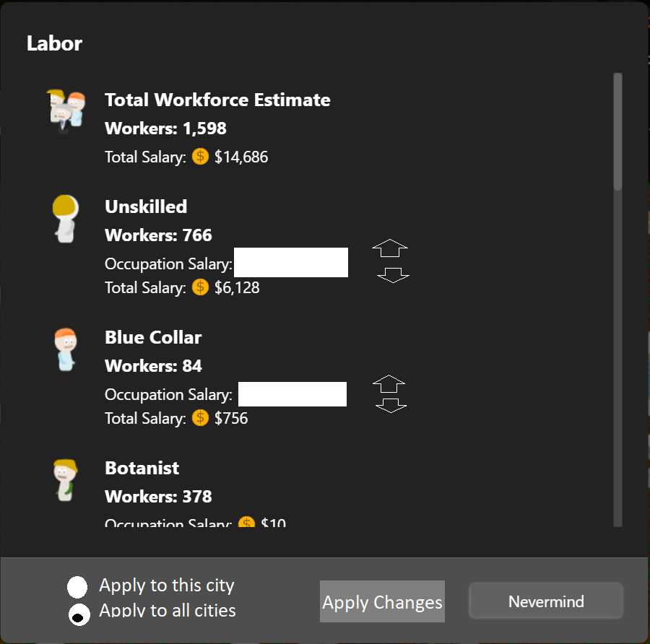This screenshot has width=650, height=644.
Task: Click the Botanist worker icon
Action: point(66,480)
